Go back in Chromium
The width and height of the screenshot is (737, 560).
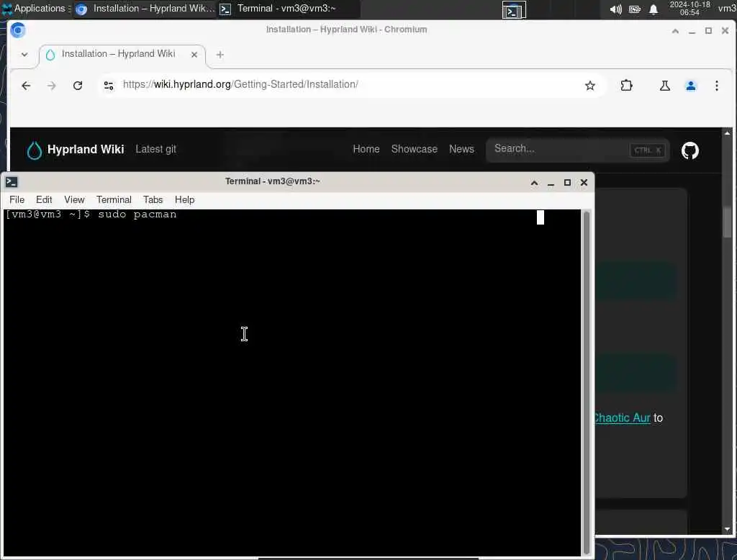[x=26, y=85]
